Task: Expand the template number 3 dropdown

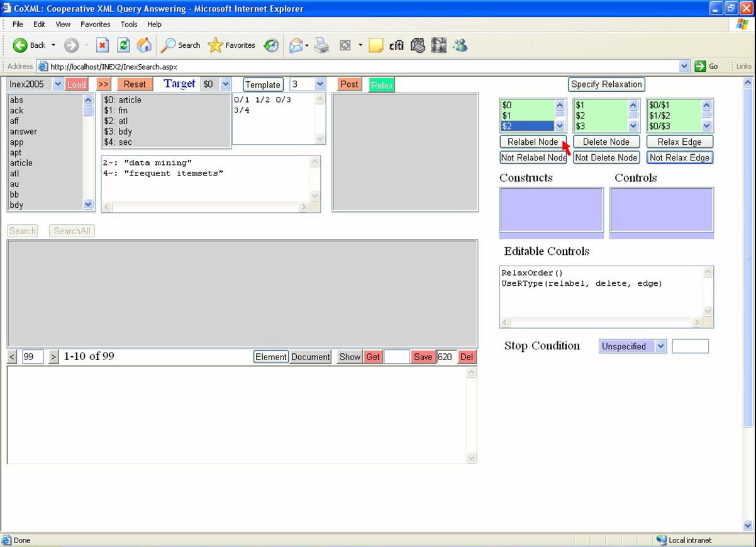Action: [320, 84]
